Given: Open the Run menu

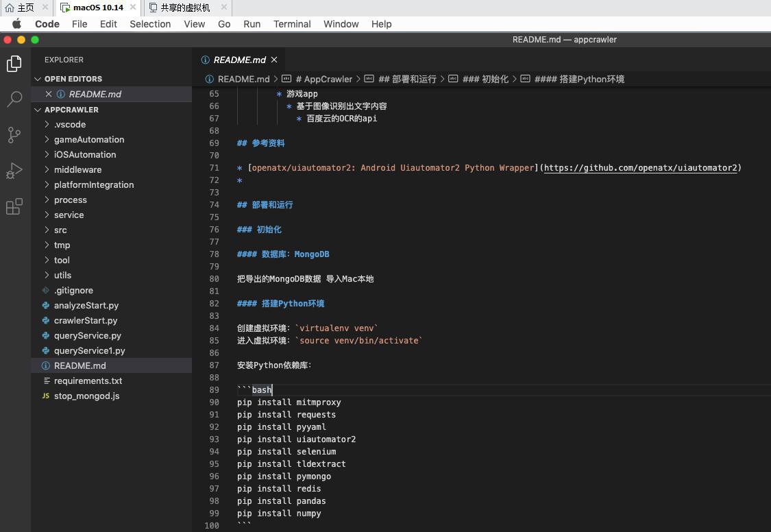Looking at the screenshot, I should (x=252, y=24).
